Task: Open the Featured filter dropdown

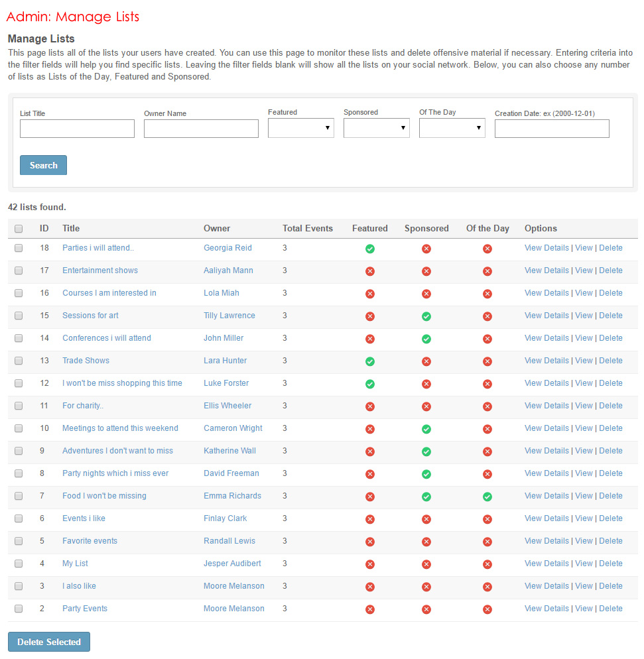Action: coord(300,128)
